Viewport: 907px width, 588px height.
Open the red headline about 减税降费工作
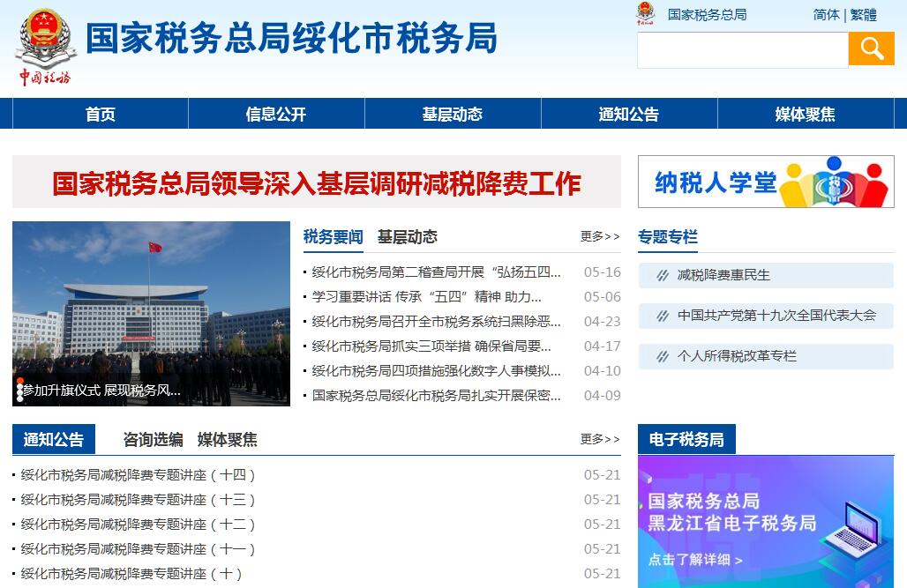pyautogui.click(x=316, y=182)
